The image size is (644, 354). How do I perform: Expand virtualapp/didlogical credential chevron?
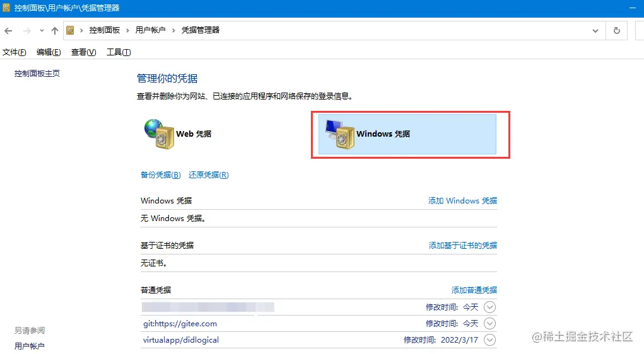point(489,340)
